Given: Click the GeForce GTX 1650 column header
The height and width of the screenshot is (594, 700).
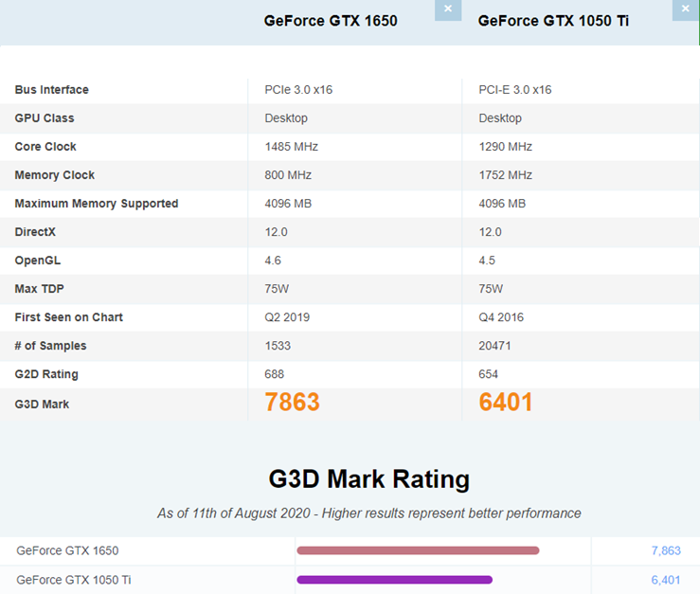Looking at the screenshot, I should [331, 21].
